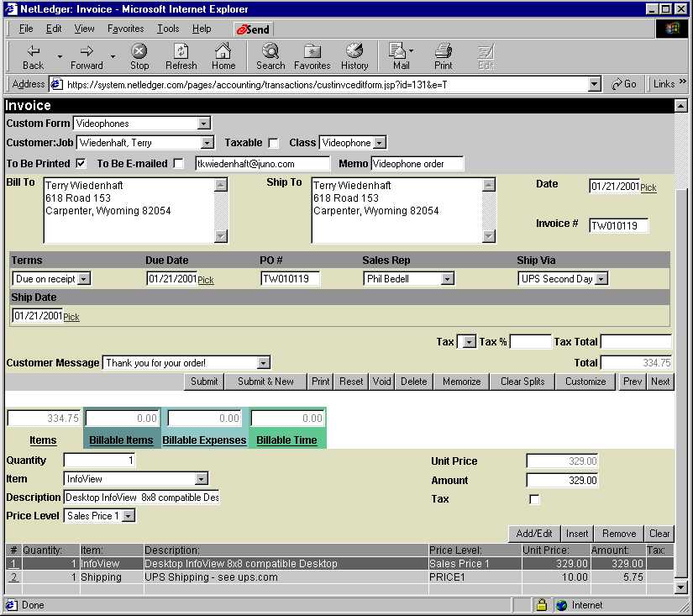Switch to the Billable Items tab
The width and height of the screenshot is (693, 616).
(x=121, y=440)
